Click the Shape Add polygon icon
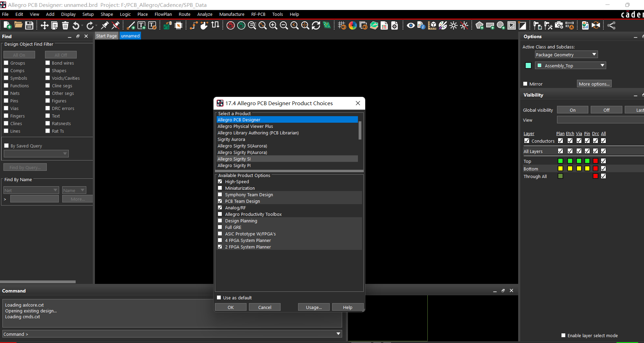This screenshot has width=644, height=343. click(x=480, y=25)
